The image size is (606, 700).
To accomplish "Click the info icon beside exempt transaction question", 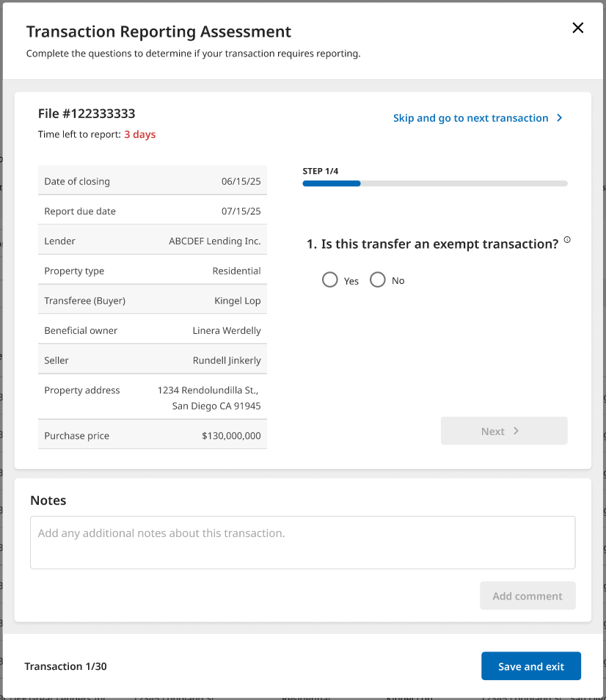I will tap(567, 240).
